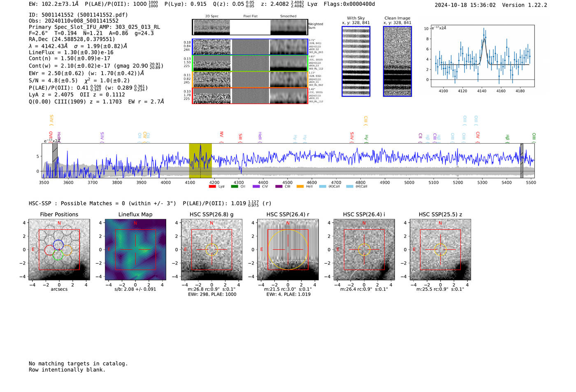Open the Fiber Positions cutout image

(x=59, y=250)
